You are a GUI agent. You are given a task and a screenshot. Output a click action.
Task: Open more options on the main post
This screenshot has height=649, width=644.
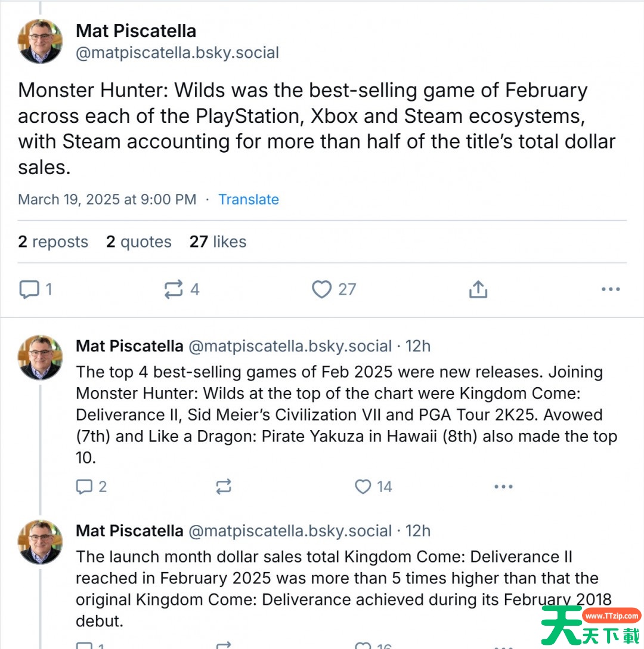click(x=611, y=290)
